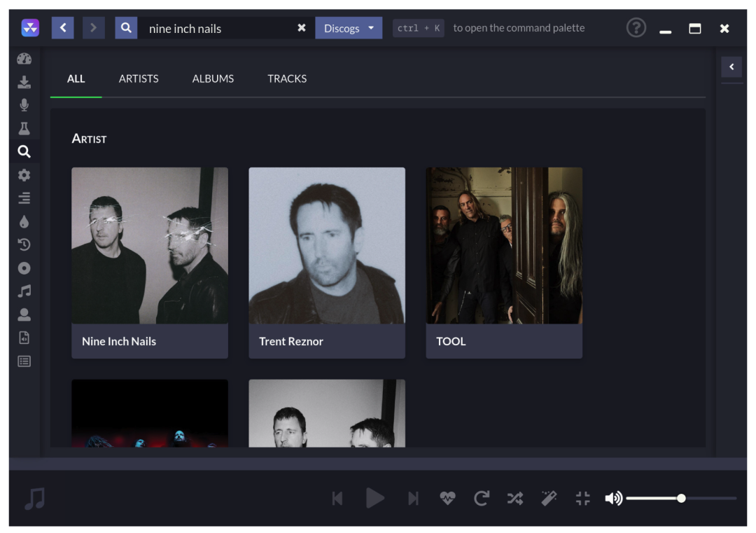This screenshot has width=756, height=533.
Task: Open the Dashboard from the sidebar
Action: [x=24, y=59]
